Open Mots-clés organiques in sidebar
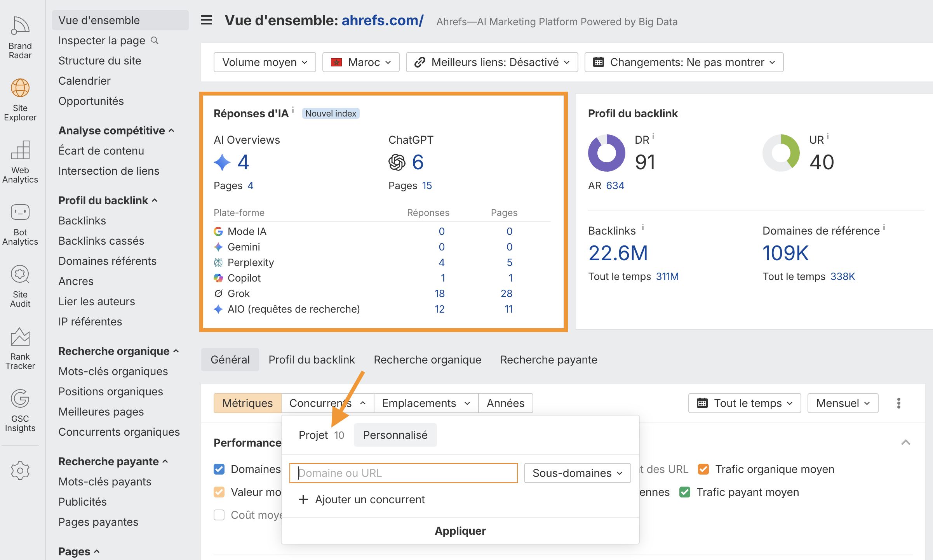 113,371
